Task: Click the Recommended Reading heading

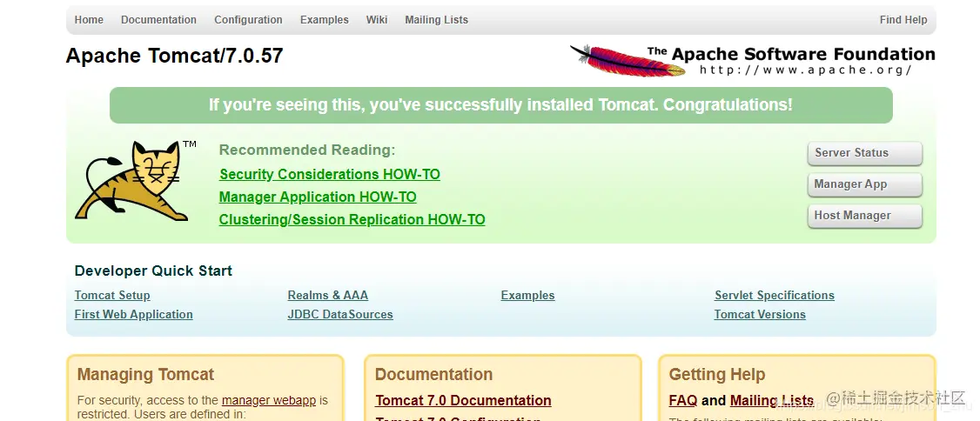Action: (307, 150)
